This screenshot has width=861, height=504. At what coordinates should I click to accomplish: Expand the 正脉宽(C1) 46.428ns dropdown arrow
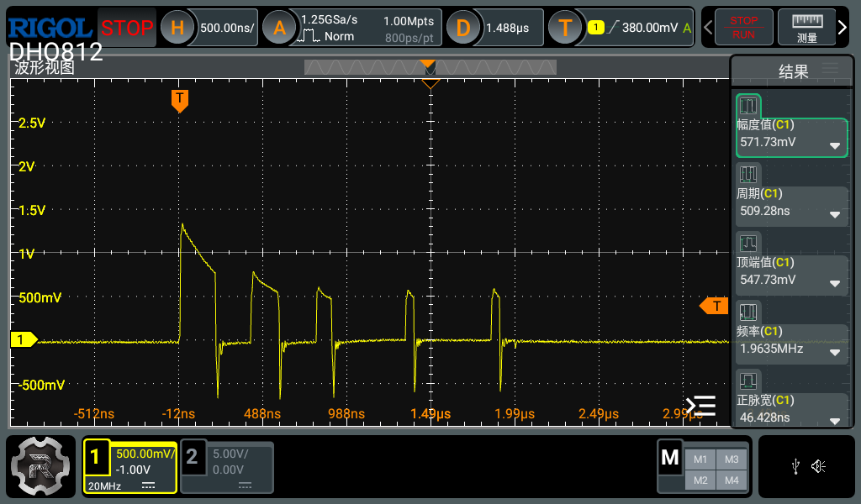(835, 421)
